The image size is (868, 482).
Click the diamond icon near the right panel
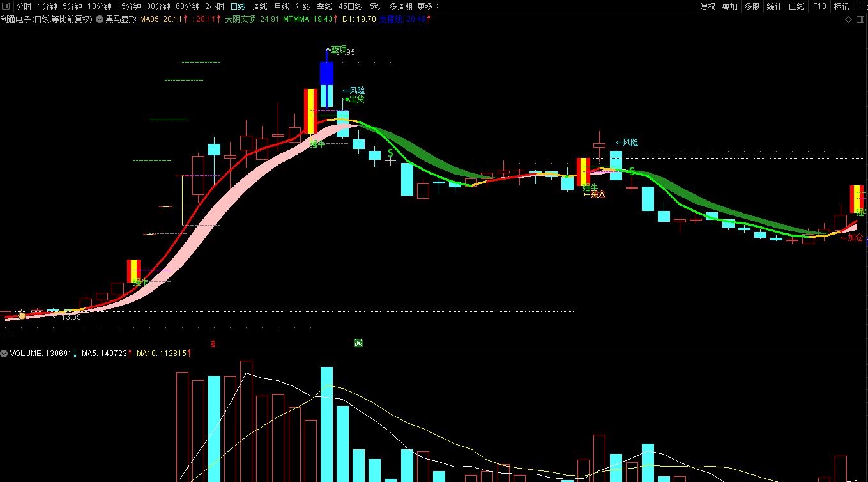pos(848,19)
